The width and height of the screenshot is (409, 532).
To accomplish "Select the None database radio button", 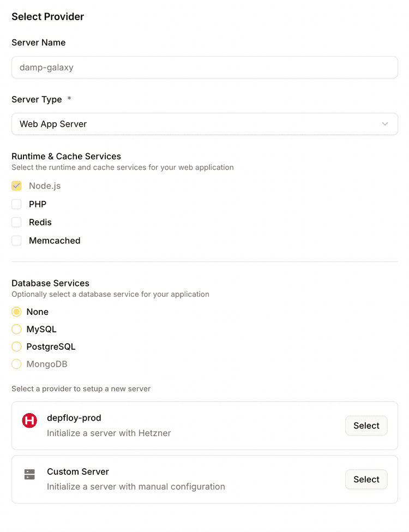I will coord(17,312).
